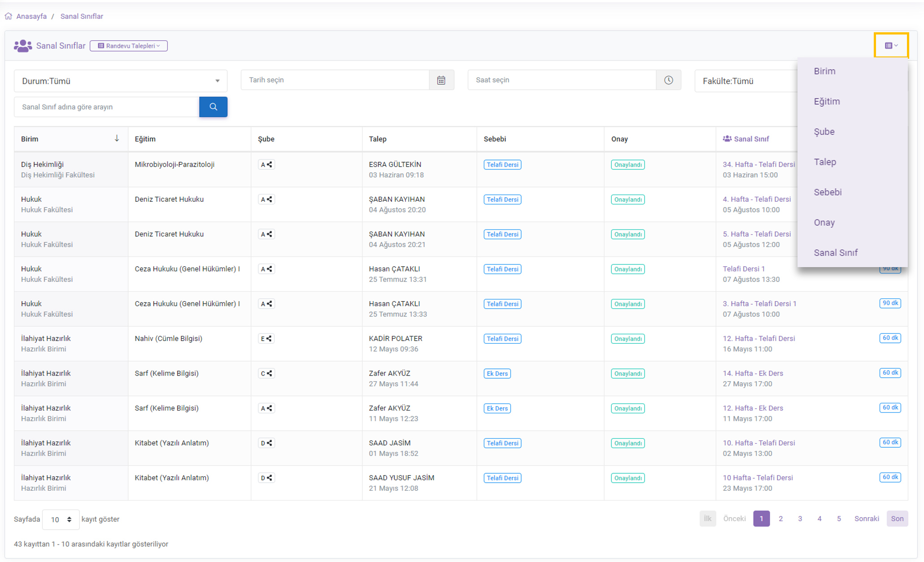The height and width of the screenshot is (562, 924).
Task: Go to page 3 of results
Action: coord(800,519)
